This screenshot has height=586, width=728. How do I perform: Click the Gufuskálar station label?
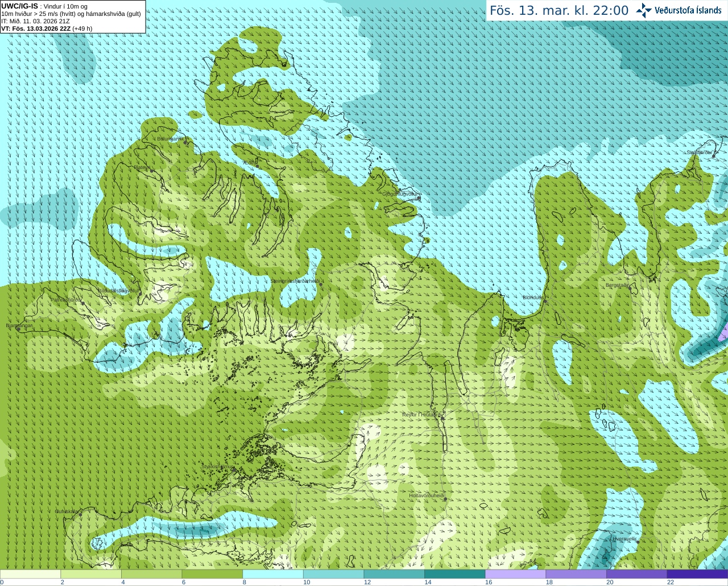click(67, 511)
